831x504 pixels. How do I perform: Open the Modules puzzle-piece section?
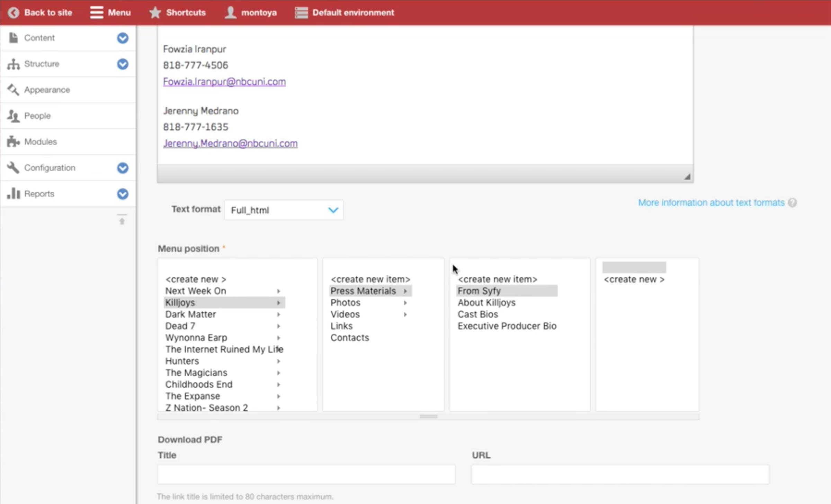point(40,142)
